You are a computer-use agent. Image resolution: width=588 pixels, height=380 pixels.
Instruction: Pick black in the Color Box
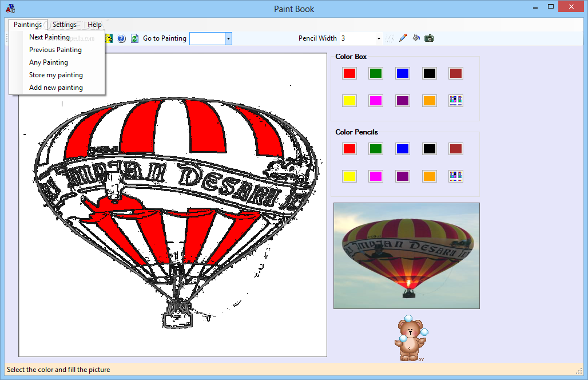[430, 73]
